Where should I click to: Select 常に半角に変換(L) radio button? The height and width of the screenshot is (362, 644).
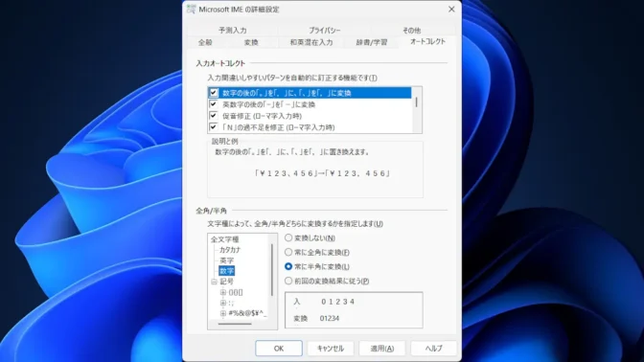pyautogui.click(x=288, y=266)
